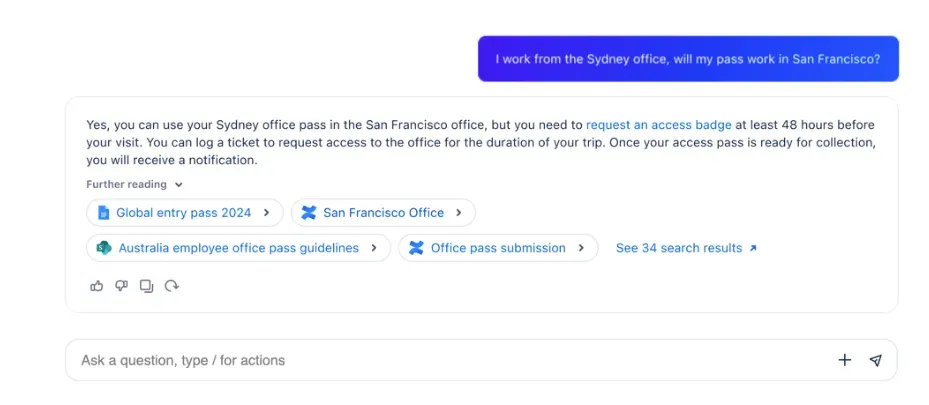Click the SharePoint icon on Australia guidelines
This screenshot has height=405, width=929.
tap(104, 248)
